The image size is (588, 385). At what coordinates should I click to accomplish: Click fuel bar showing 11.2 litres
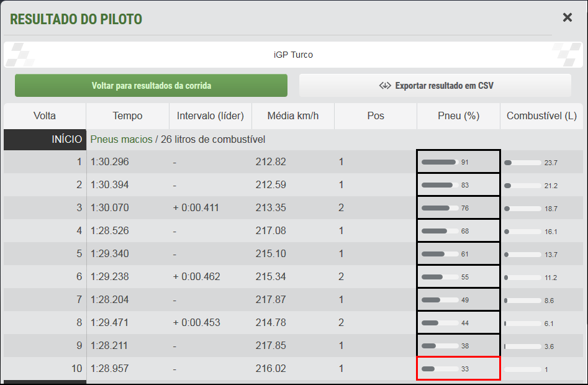coord(523,278)
